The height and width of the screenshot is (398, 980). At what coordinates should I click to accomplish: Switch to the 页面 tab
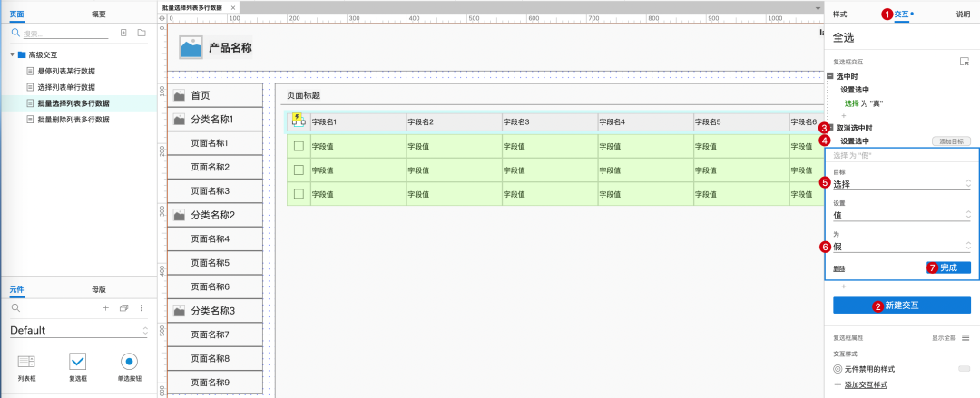click(x=17, y=13)
